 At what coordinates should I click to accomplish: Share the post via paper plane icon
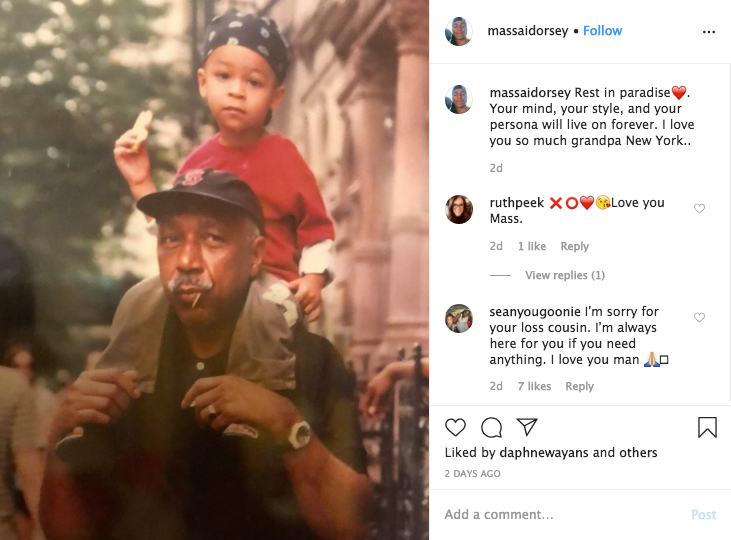527,428
